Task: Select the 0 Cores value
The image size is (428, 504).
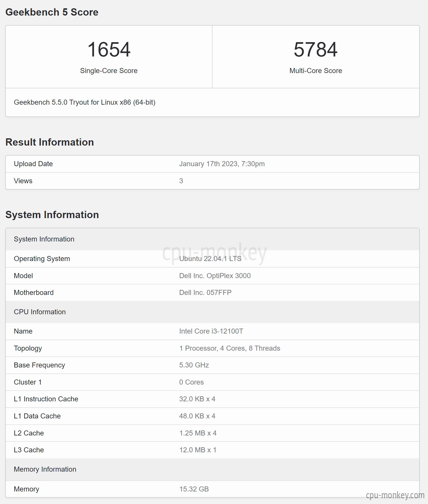Action: pos(191,382)
